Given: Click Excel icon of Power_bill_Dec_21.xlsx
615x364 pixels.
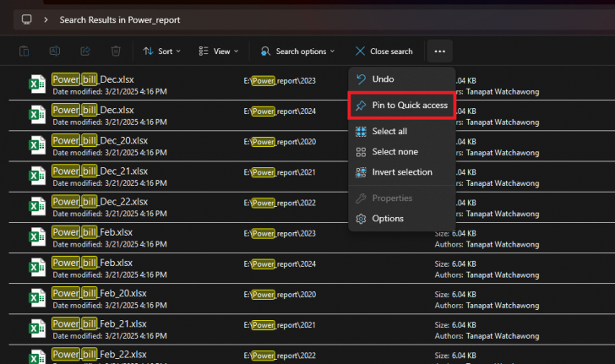Looking at the screenshot, I should (x=37, y=176).
